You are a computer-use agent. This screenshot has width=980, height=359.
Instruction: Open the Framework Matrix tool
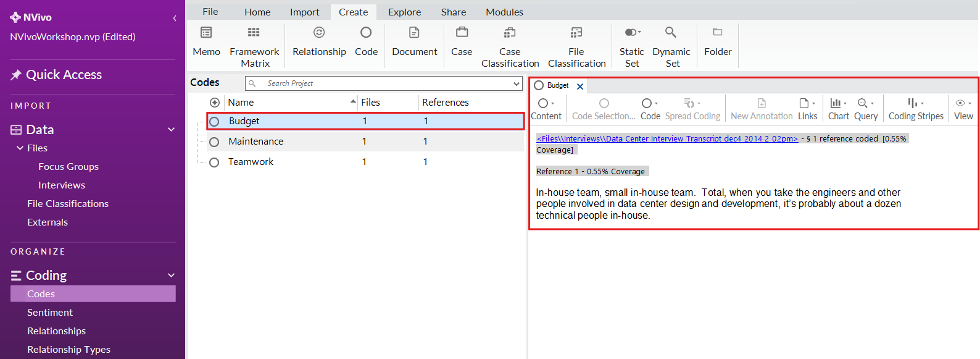[254, 46]
